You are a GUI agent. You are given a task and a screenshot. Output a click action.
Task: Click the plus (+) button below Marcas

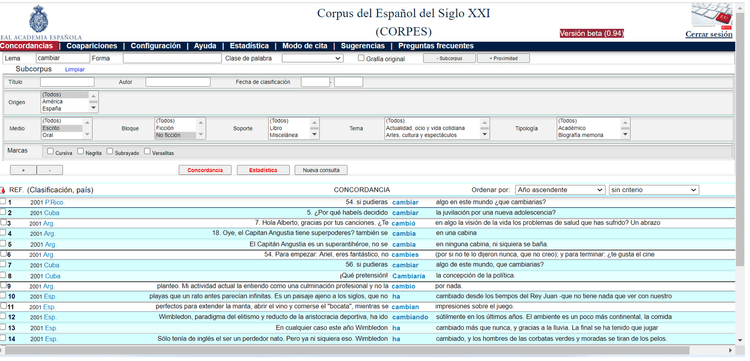[23, 170]
